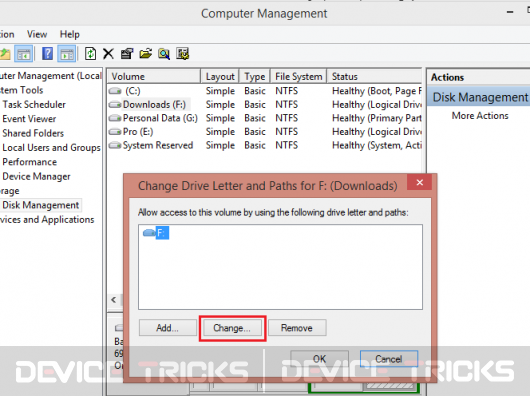Sort by the Status column header
This screenshot has height=396, width=530.
(x=375, y=76)
